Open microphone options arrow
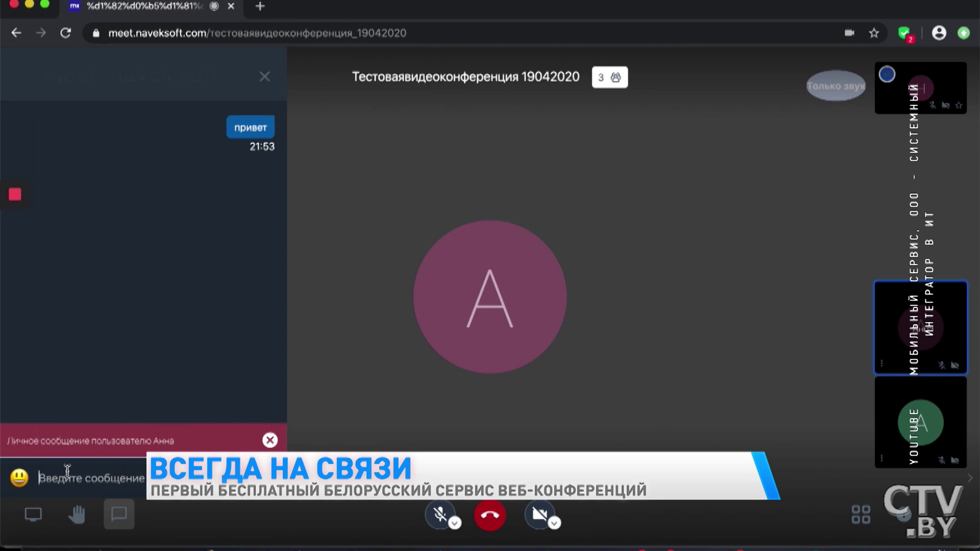Screen dimensions: 980x551 click(455, 523)
